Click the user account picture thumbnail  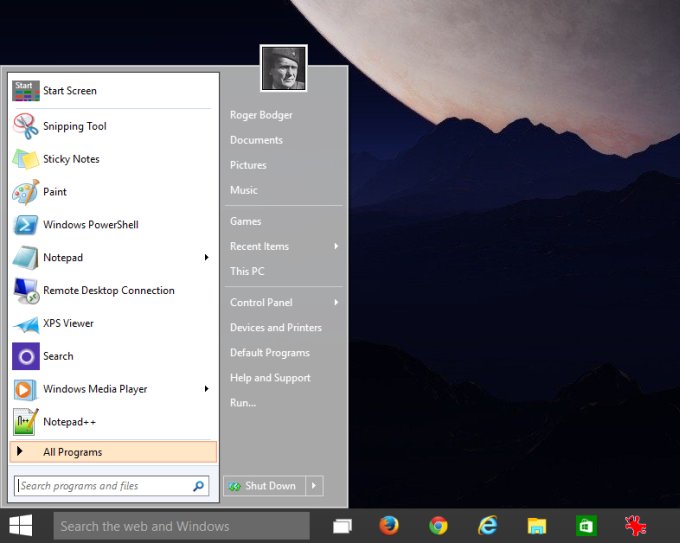[x=283, y=68]
